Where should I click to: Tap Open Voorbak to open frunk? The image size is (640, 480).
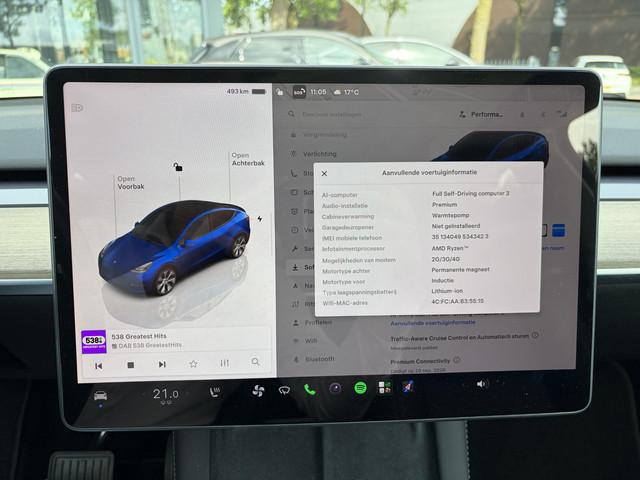point(131,182)
